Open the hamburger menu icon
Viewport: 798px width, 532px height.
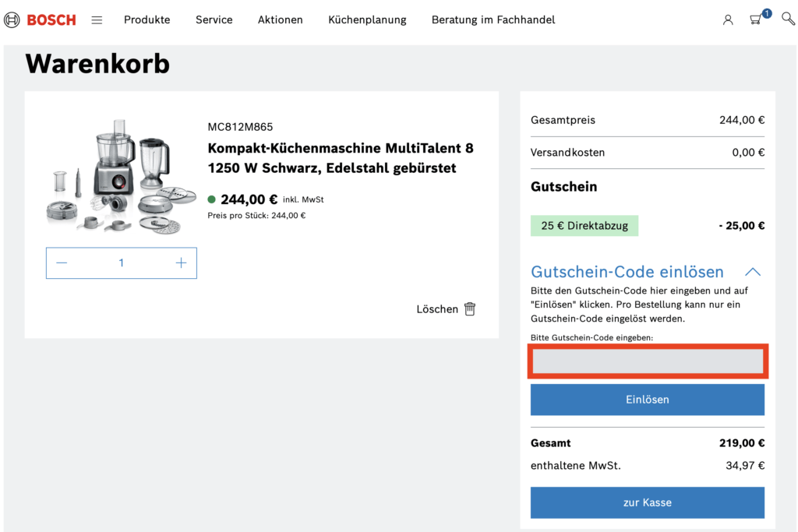coord(97,19)
